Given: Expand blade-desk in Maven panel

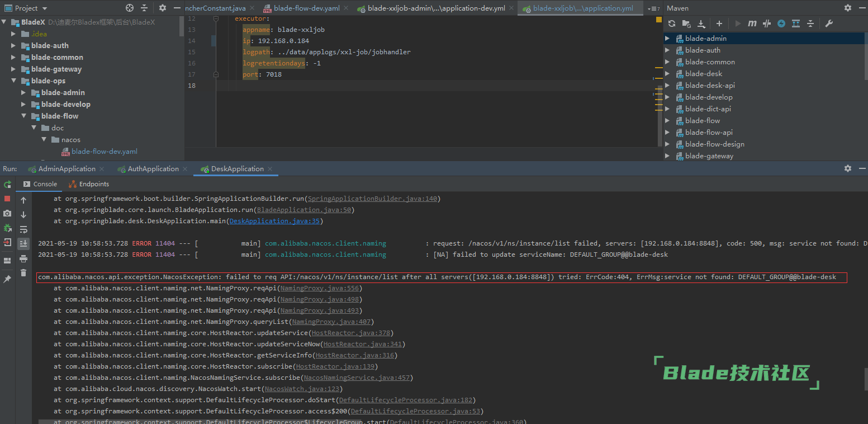Looking at the screenshot, I should point(667,73).
